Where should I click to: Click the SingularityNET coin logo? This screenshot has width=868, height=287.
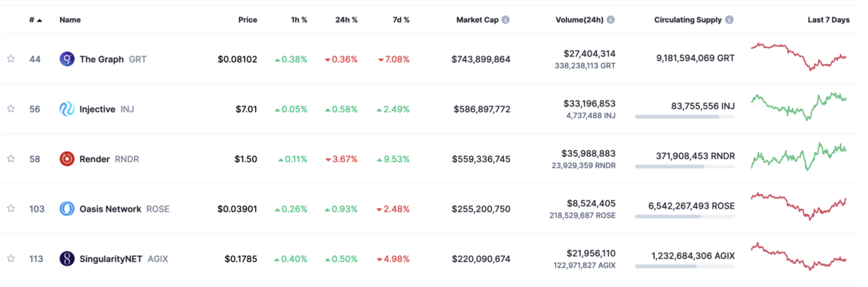(x=67, y=258)
